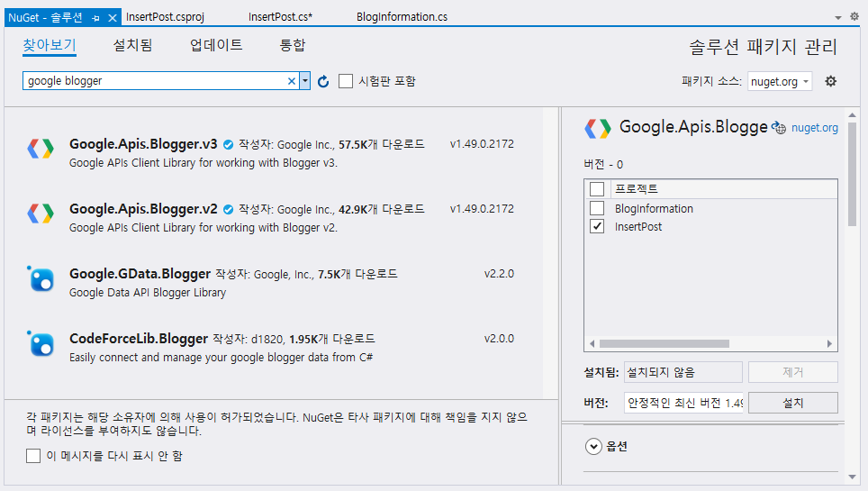
Task: Check the BlogInformation project checkbox
Action: [x=597, y=208]
